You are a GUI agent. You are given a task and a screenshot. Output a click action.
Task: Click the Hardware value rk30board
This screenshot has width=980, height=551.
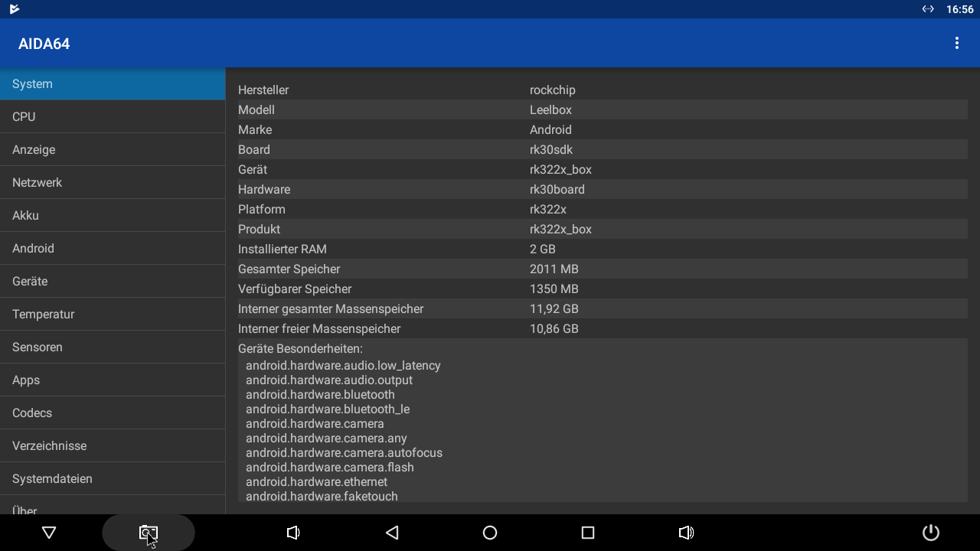pyautogui.click(x=557, y=190)
